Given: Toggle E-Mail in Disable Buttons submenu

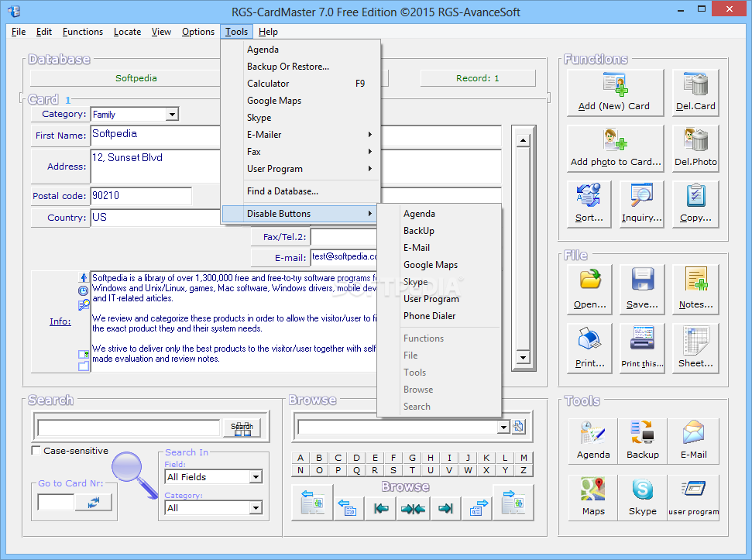Looking at the screenshot, I should coord(439,248).
